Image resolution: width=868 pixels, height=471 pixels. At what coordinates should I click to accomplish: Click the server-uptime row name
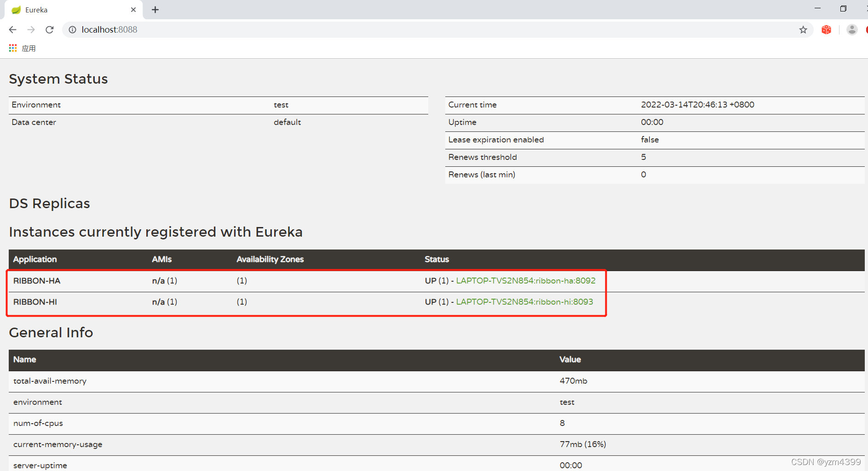tap(40, 465)
